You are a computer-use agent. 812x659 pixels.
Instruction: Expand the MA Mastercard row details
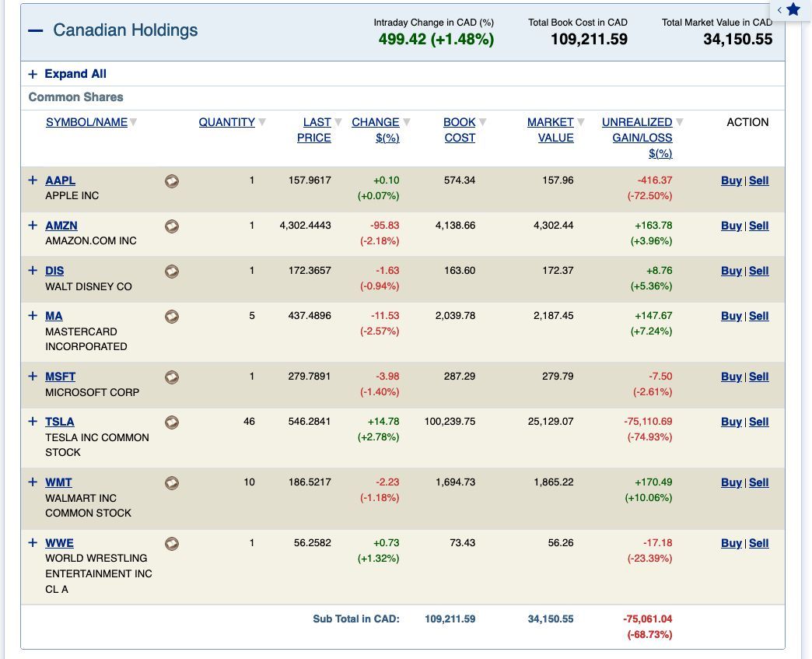(33, 315)
